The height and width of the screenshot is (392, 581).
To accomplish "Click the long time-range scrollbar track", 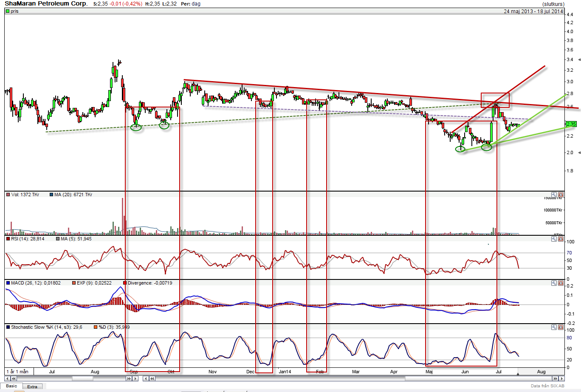I will coord(354,378).
